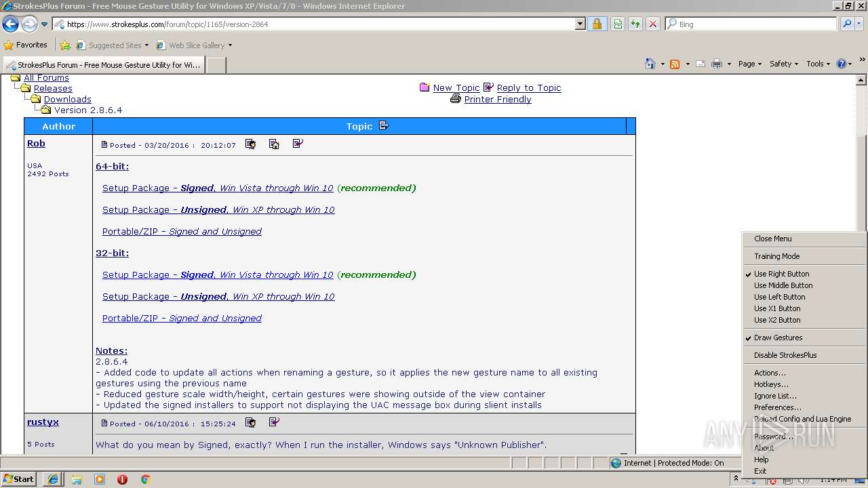
Task: Open Preferences... from tray menu
Action: [804, 407]
